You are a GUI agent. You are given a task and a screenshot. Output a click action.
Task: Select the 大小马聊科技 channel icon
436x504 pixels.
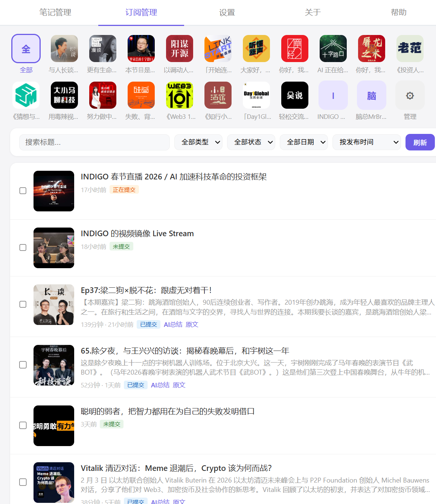click(x=64, y=95)
